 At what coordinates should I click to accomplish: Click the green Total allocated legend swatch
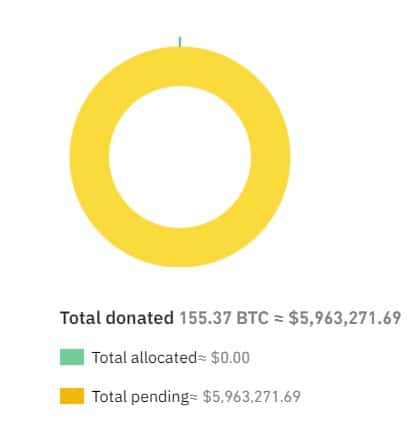click(72, 357)
